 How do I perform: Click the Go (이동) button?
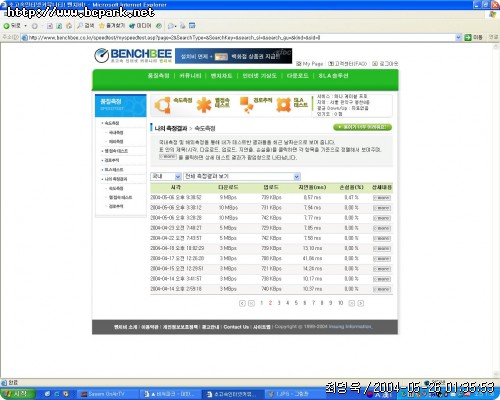coord(474,37)
